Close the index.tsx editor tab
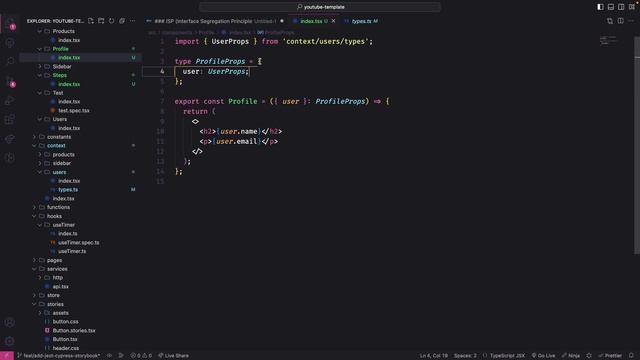This screenshot has width=640, height=360. pos(333,21)
